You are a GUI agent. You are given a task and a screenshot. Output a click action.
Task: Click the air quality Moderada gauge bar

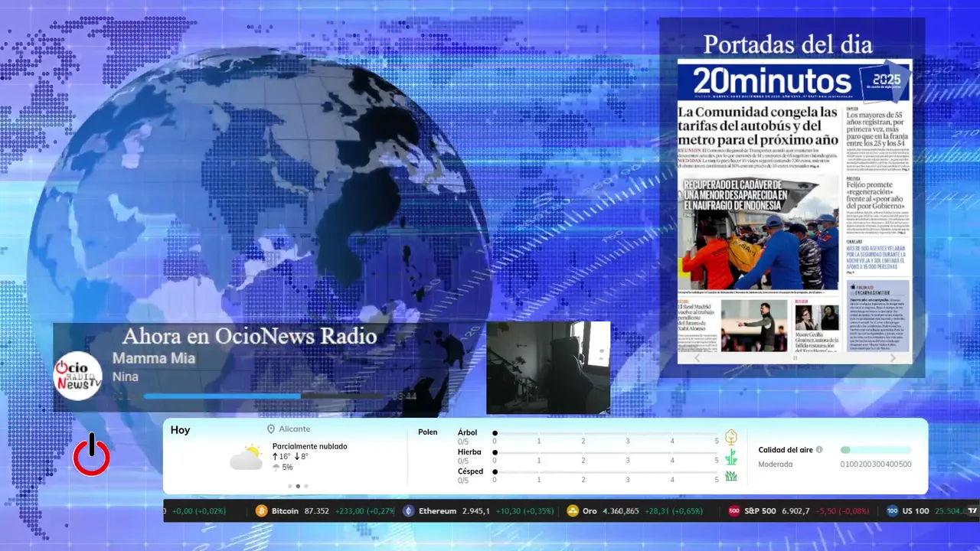pyautogui.click(x=876, y=450)
